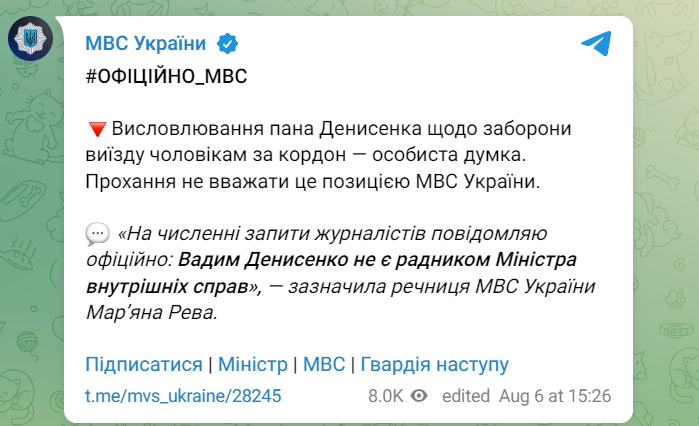Screen dimensions: 699x426
Task: Click the eye views icon
Action: click(420, 396)
